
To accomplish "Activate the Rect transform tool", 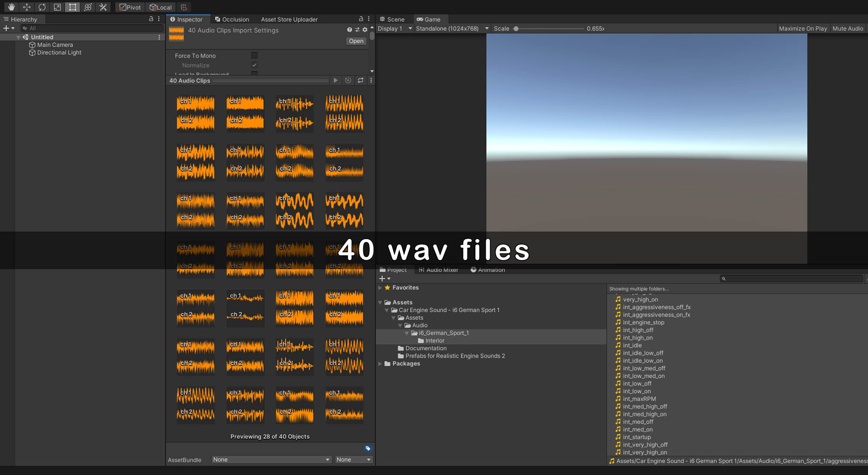I will (x=72, y=7).
